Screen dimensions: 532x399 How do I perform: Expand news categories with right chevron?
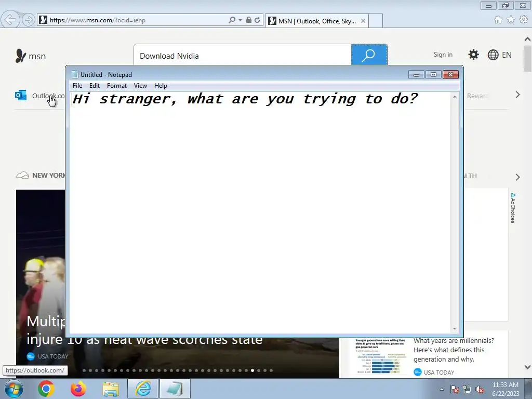(517, 177)
